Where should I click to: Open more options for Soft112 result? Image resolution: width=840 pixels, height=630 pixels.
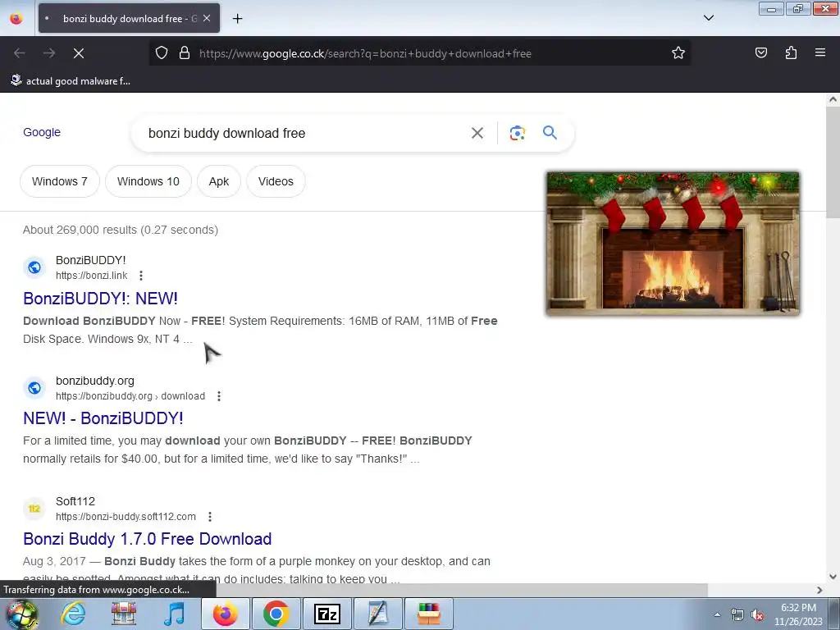210,517
